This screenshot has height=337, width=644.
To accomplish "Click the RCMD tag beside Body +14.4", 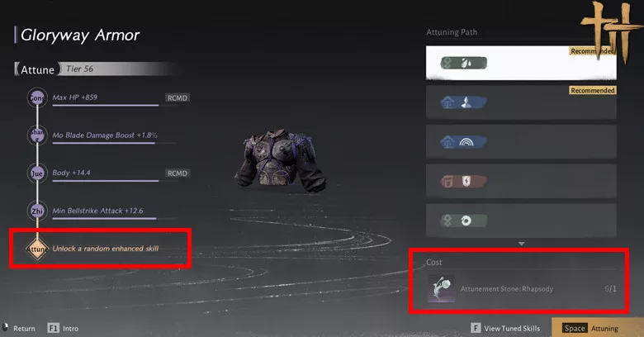I will pyautogui.click(x=178, y=173).
